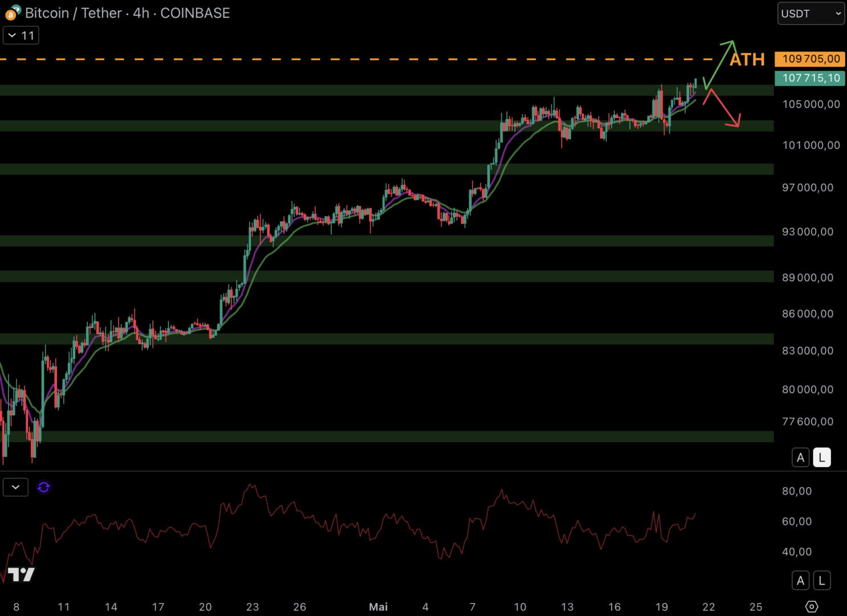Click the 97 000,00 price axis label

pyautogui.click(x=808, y=188)
